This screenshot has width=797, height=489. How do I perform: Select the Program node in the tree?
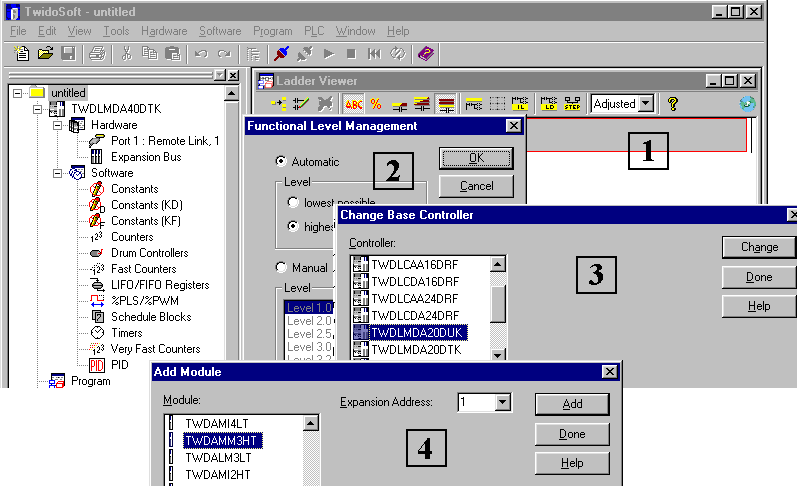pyautogui.click(x=90, y=381)
